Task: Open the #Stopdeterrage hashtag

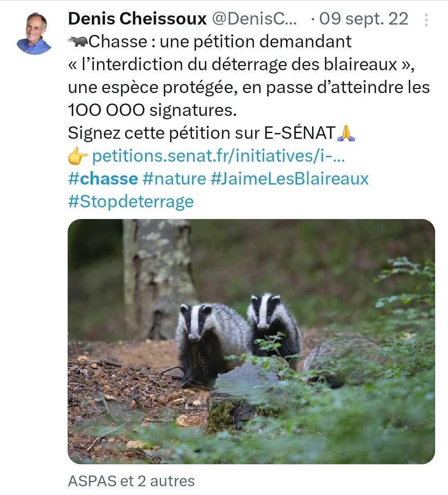Action: pos(131,202)
